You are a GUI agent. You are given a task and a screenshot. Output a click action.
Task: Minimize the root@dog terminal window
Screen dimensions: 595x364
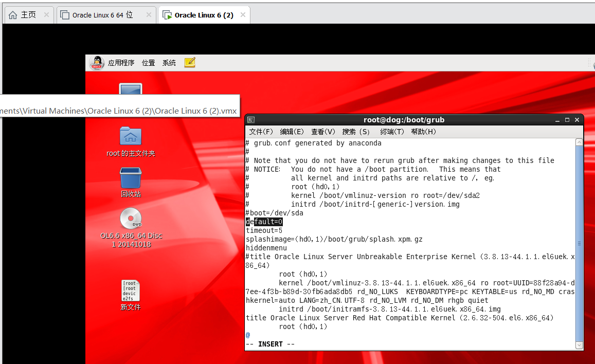tap(557, 120)
